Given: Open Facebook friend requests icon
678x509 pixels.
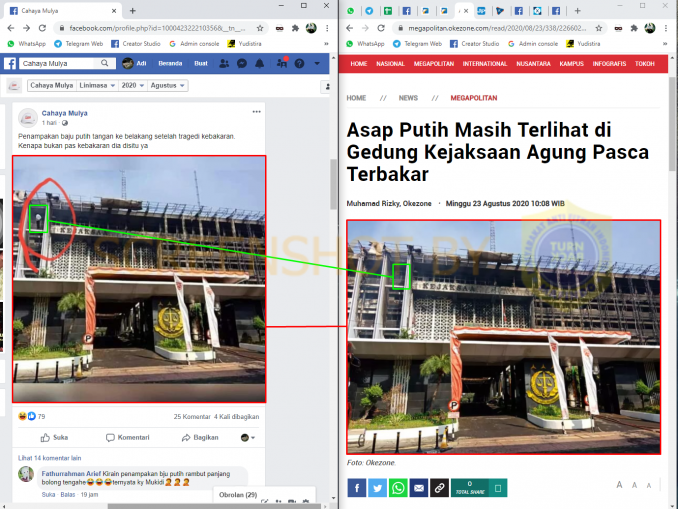Looking at the screenshot, I should pyautogui.click(x=224, y=64).
